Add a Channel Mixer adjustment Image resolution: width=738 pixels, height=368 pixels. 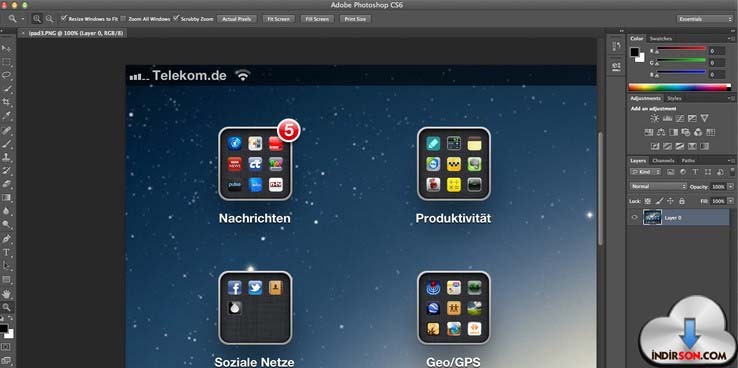pos(698,132)
